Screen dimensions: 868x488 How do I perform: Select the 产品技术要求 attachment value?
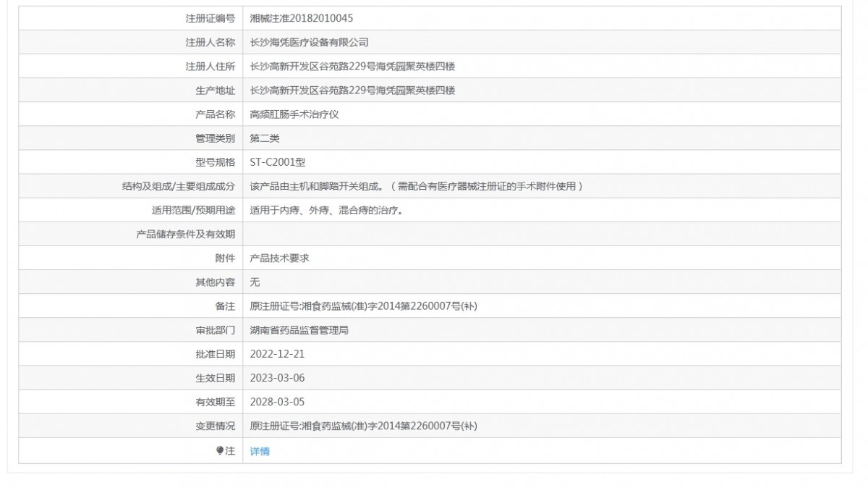click(279, 258)
